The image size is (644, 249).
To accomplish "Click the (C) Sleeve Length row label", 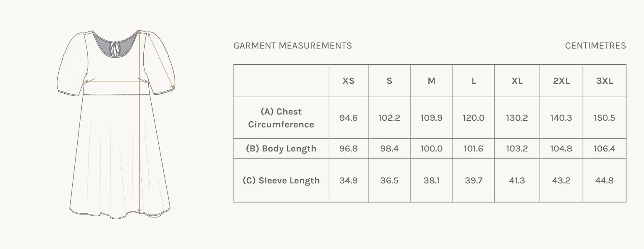I will pyautogui.click(x=281, y=181).
